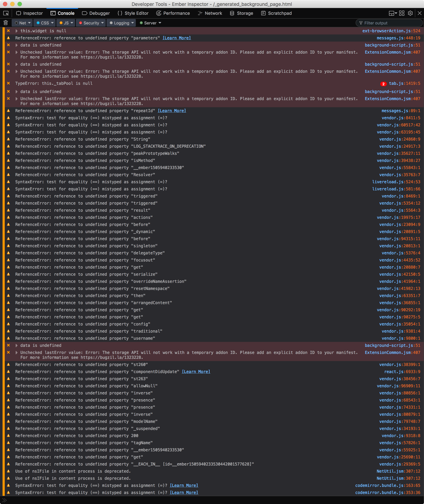Click warning icon beside "parameters" ReferenceError

pos(8,38)
